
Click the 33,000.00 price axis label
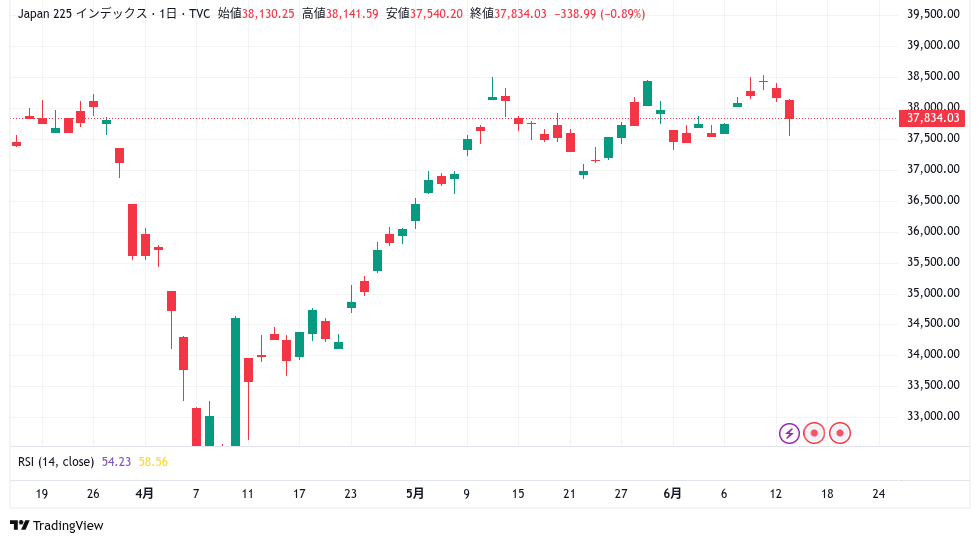click(x=933, y=416)
